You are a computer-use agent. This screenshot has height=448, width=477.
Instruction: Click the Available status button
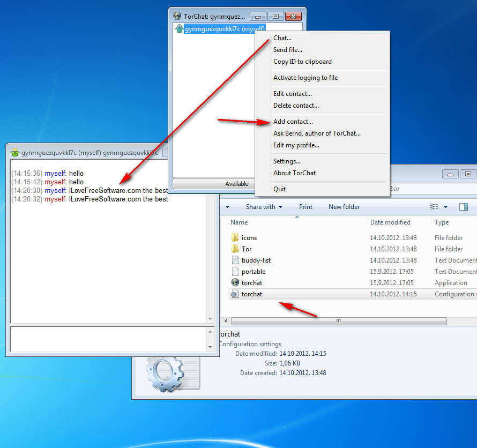click(x=214, y=184)
